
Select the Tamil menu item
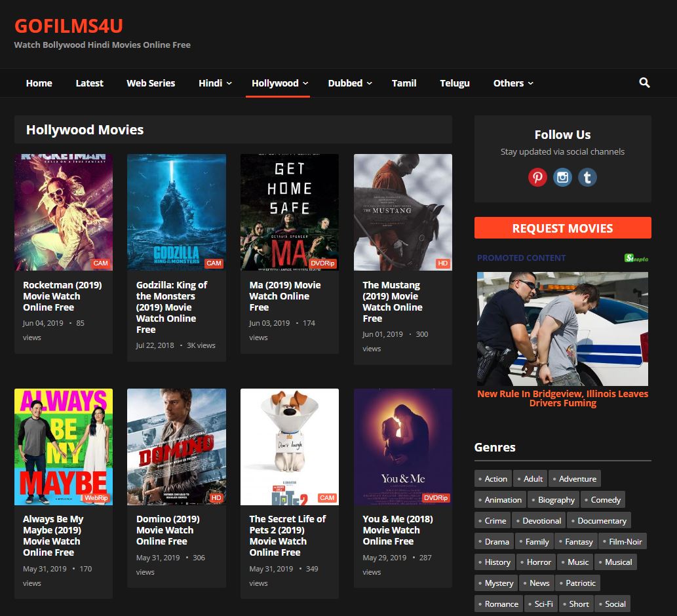point(404,83)
